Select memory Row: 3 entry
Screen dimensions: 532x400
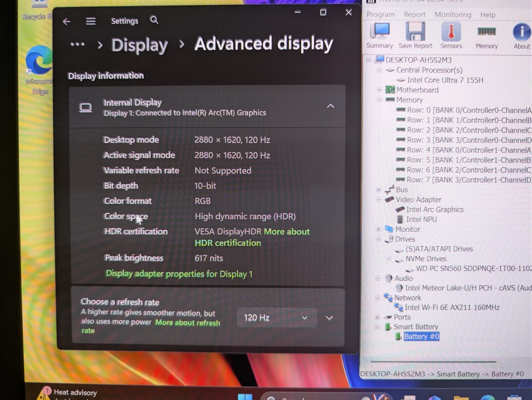click(x=469, y=140)
